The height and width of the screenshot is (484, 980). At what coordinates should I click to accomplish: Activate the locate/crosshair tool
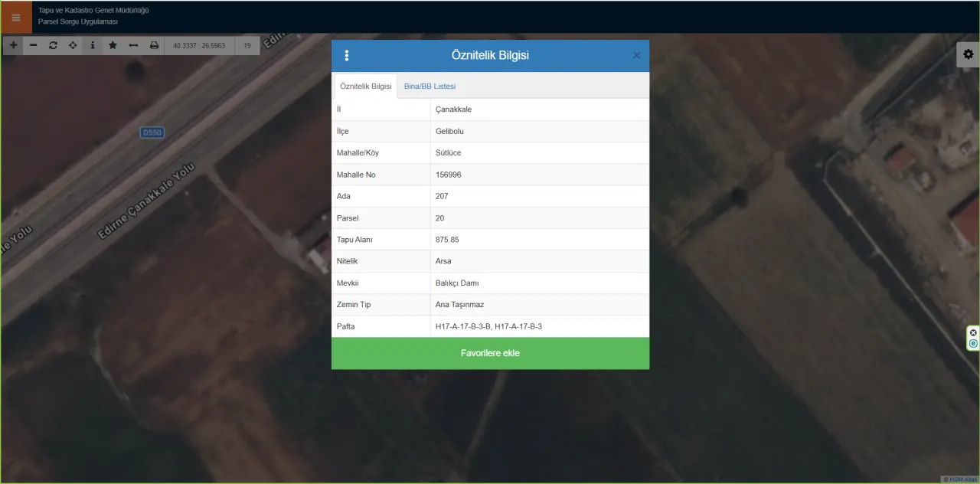73,45
